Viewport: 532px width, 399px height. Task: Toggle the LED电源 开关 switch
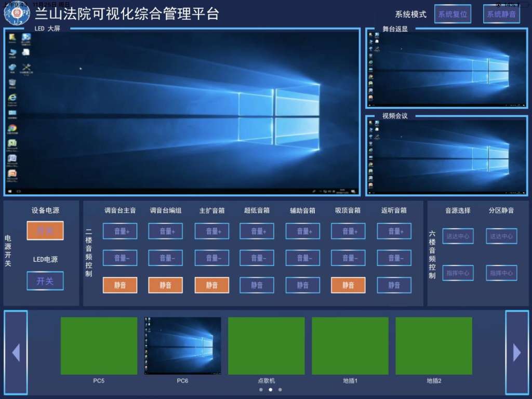pos(45,281)
